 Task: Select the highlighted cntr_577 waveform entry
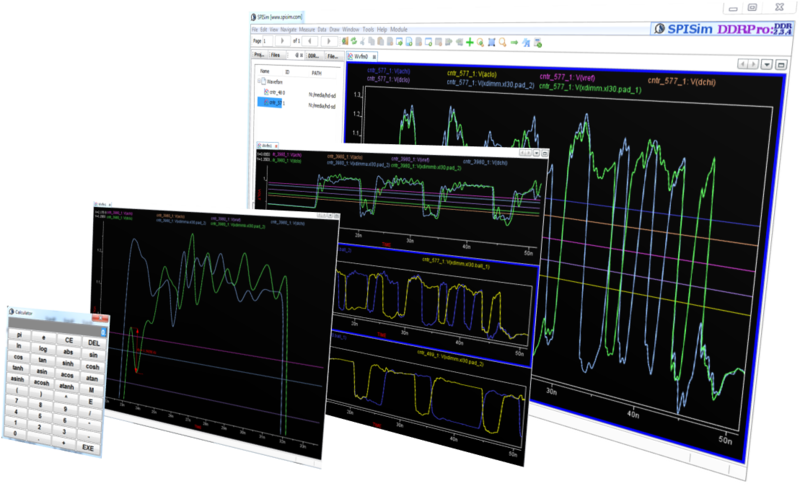tap(272, 102)
